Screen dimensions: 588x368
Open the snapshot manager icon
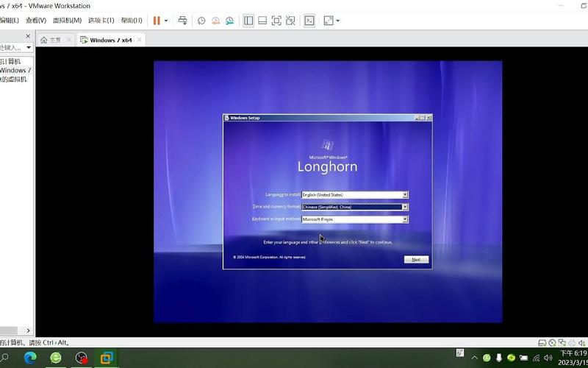[x=229, y=21]
